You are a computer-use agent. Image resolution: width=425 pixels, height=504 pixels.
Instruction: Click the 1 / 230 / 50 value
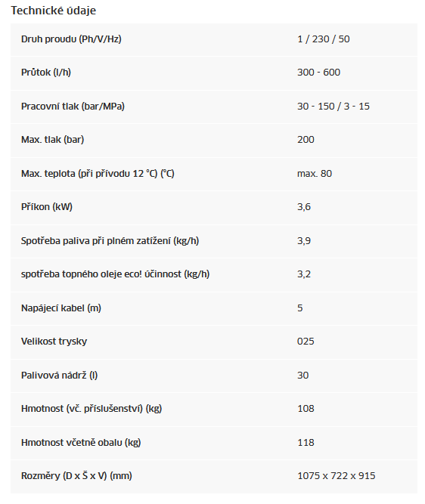point(324,39)
